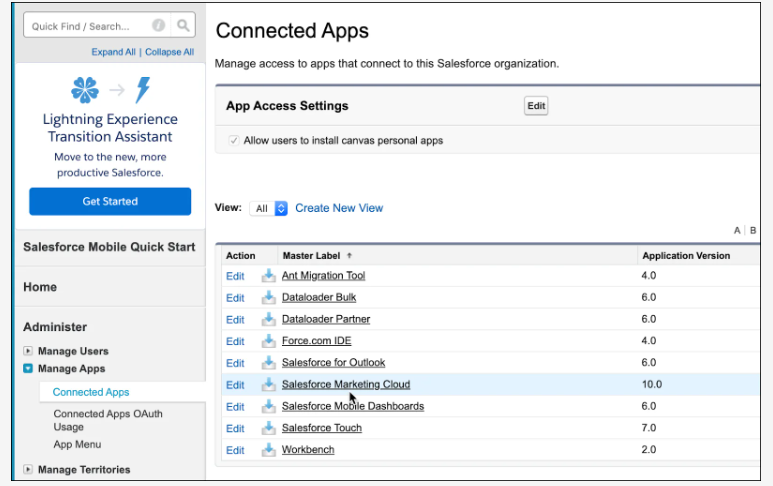Click the install icon for Ant Migration Tool
This screenshot has height=486, width=773.
pyautogui.click(x=268, y=276)
